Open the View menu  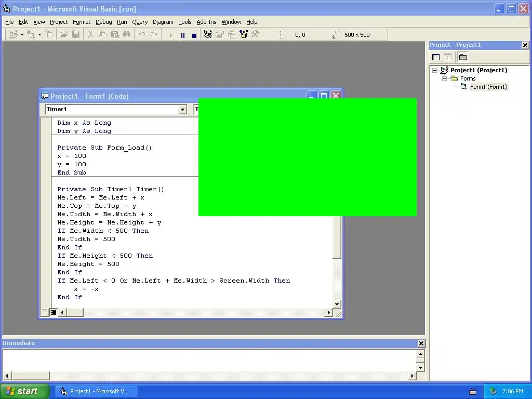[x=39, y=22]
